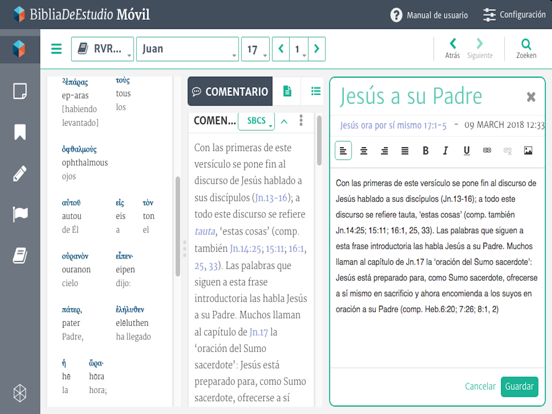Screen dimensions: 552x414
Task: Click the tauta link in commentary
Action: click(205, 231)
